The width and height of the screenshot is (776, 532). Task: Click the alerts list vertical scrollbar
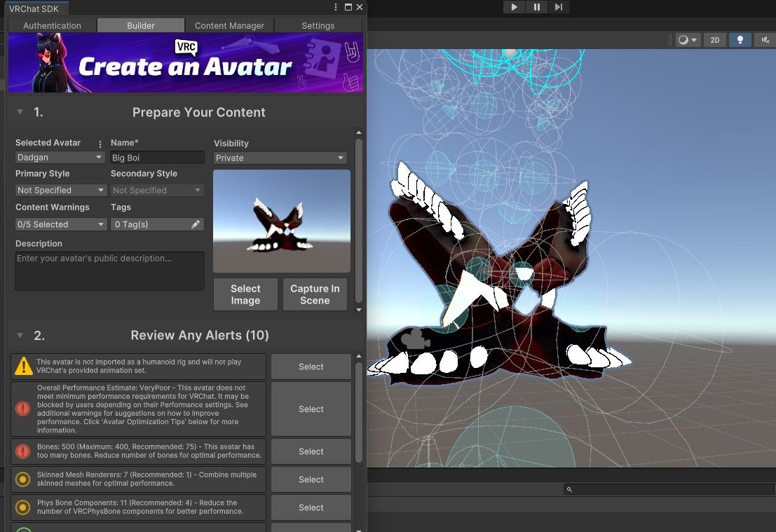359,411
